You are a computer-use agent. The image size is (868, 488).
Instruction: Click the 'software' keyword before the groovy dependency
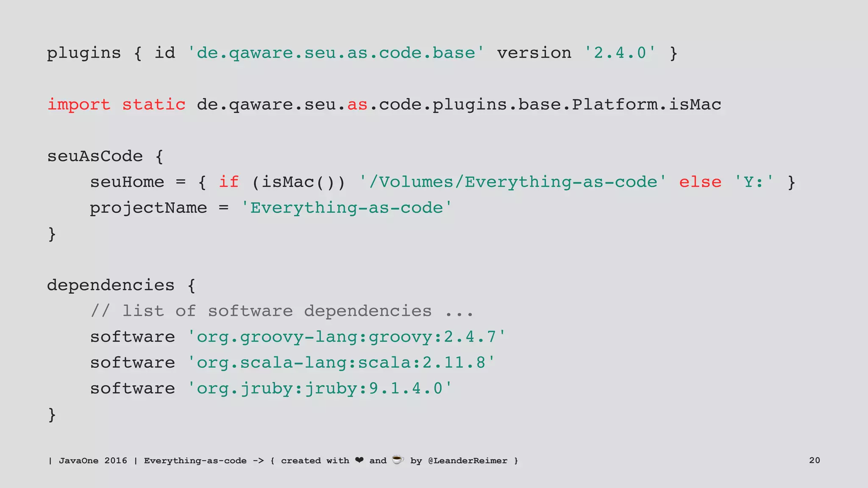(132, 337)
